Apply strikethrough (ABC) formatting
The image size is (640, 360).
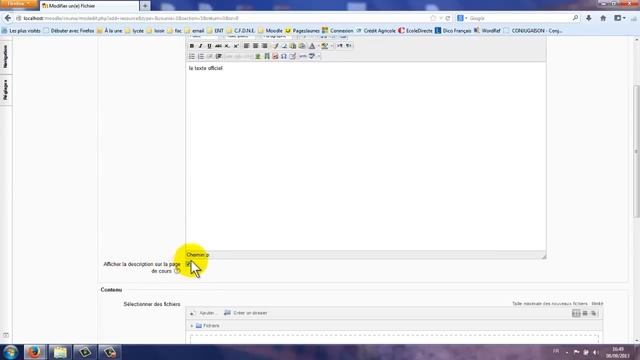pyautogui.click(x=218, y=46)
